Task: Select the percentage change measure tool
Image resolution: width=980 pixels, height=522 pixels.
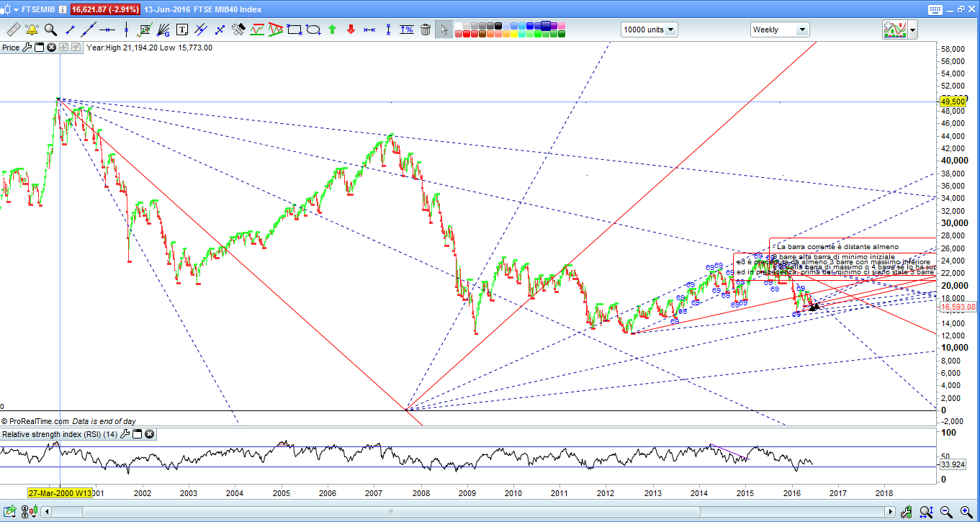Action: [407, 30]
